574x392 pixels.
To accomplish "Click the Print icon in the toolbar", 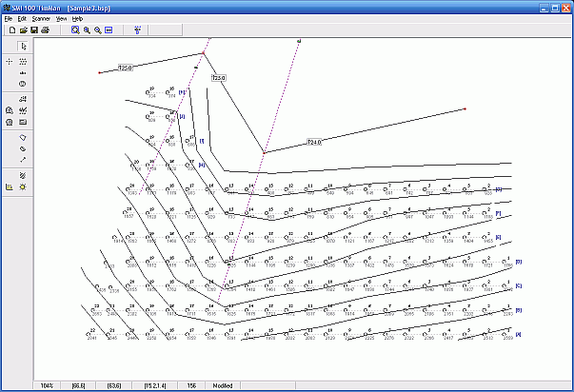I will [x=46, y=30].
